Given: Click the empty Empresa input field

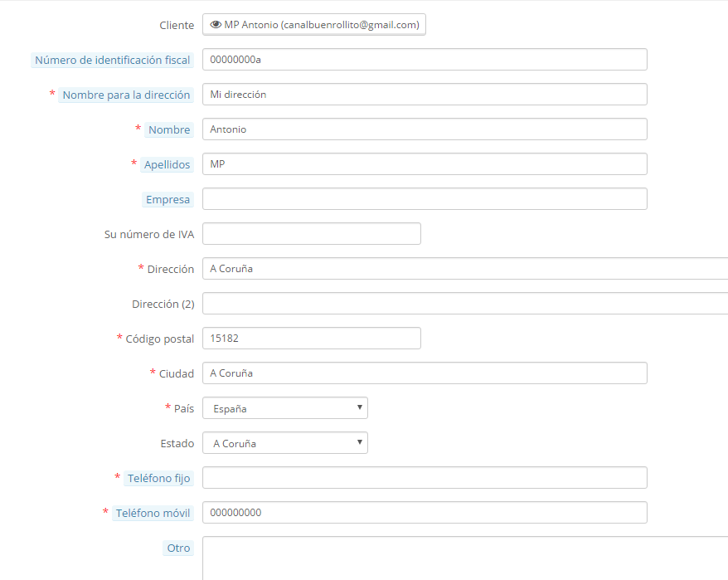Looking at the screenshot, I should click(x=425, y=199).
